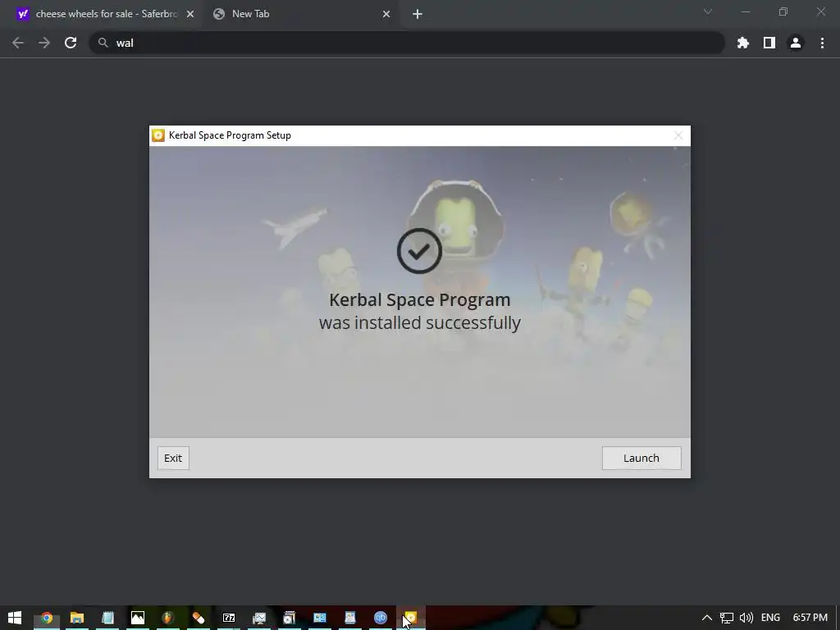
Task: Open File Explorer from the taskbar
Action: [x=77, y=618]
